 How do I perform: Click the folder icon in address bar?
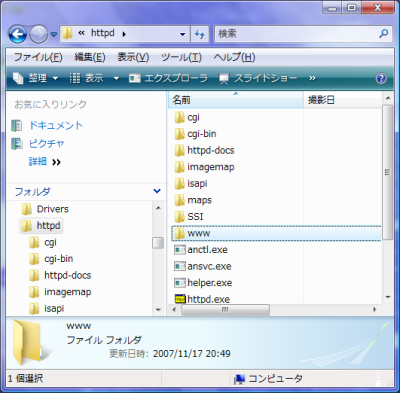[67, 33]
